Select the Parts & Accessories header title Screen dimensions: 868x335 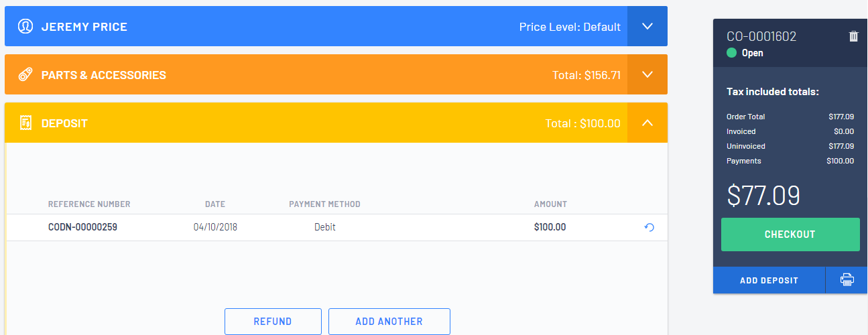(x=104, y=75)
